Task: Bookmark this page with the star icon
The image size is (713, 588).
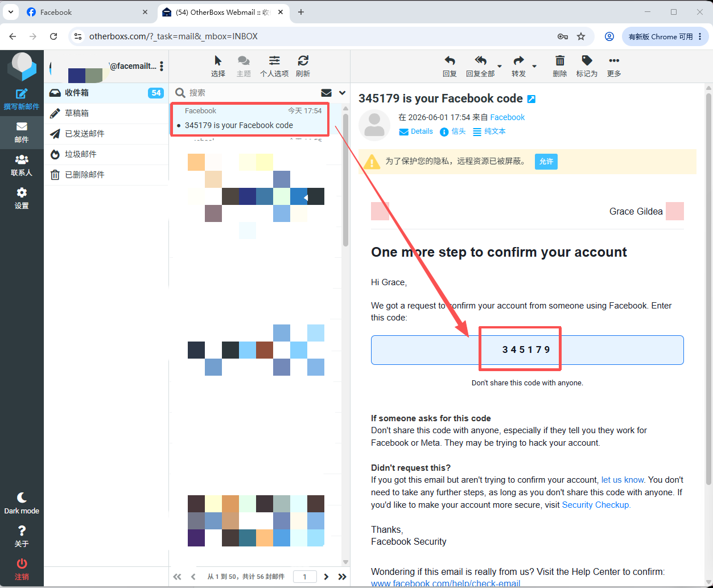Action: pyautogui.click(x=581, y=36)
